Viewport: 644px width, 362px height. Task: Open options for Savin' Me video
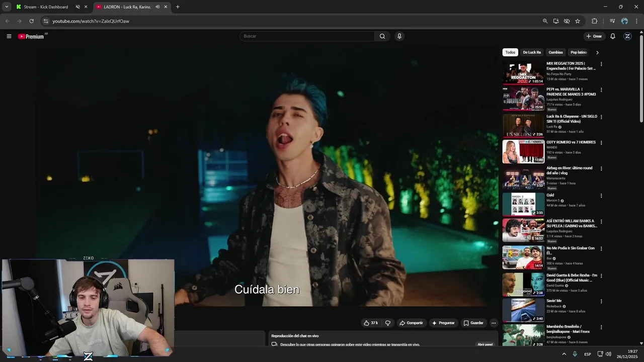(x=601, y=302)
